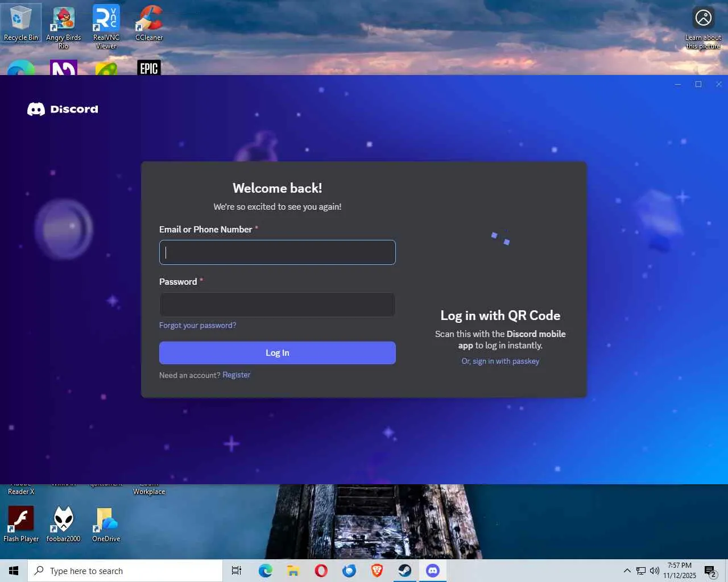
Task: Open Thunderbird from the taskbar
Action: (x=349, y=571)
